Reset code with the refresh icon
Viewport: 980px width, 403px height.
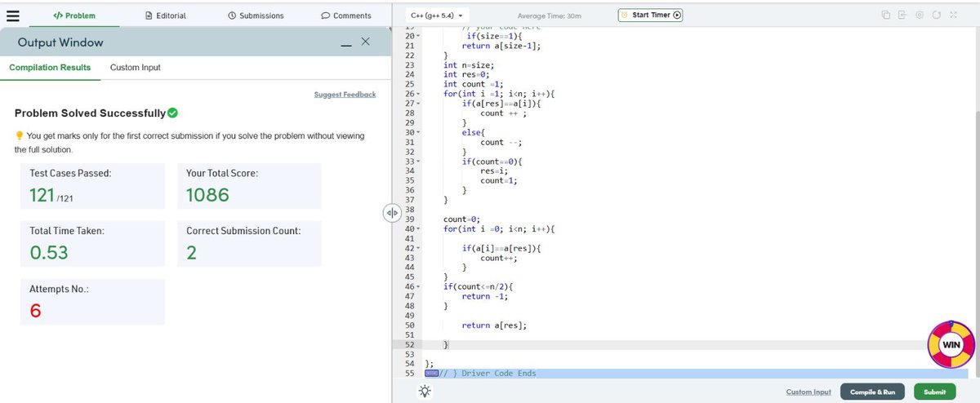coord(936,15)
